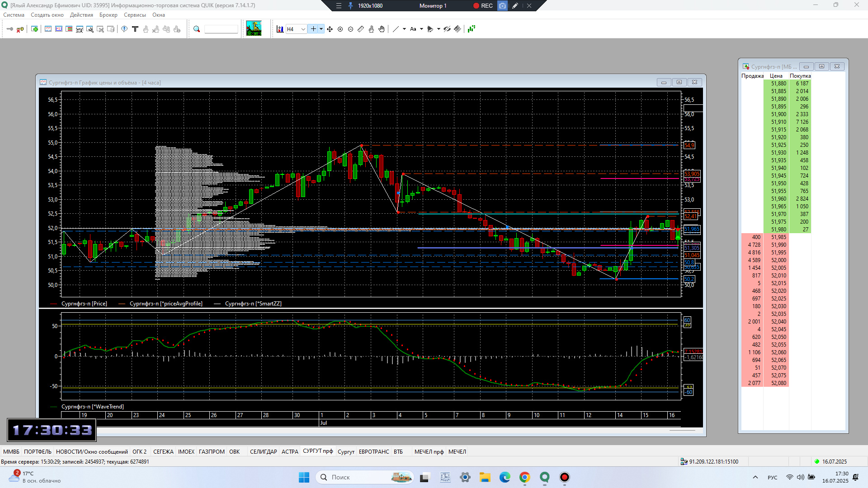Click the move chart crosshair arrows icon
Image resolution: width=868 pixels, height=488 pixels.
click(x=330, y=29)
